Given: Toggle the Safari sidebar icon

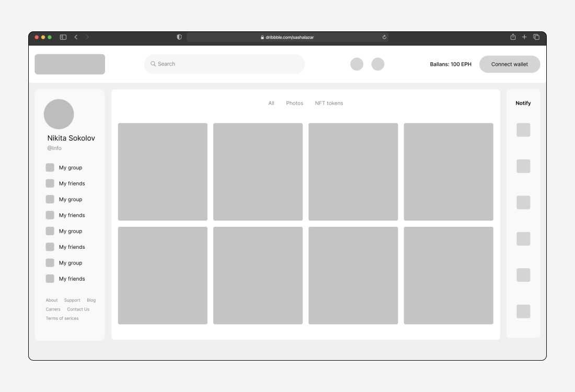Looking at the screenshot, I should (x=63, y=37).
